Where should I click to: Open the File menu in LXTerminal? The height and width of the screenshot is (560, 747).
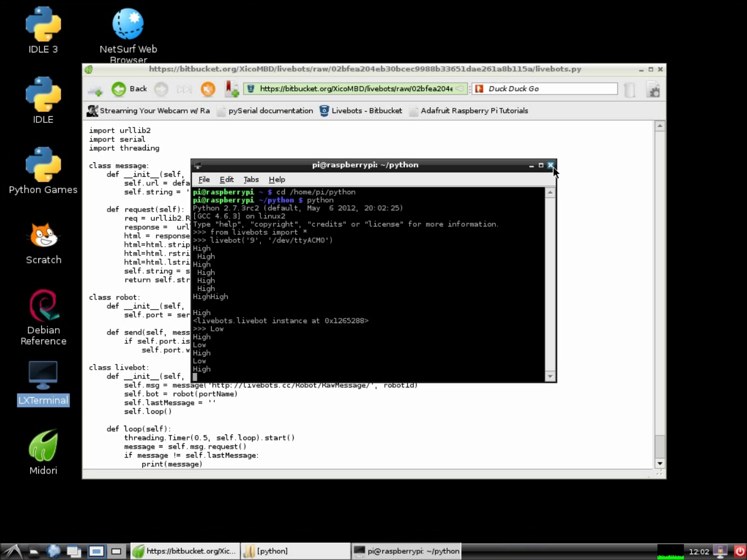(x=204, y=179)
